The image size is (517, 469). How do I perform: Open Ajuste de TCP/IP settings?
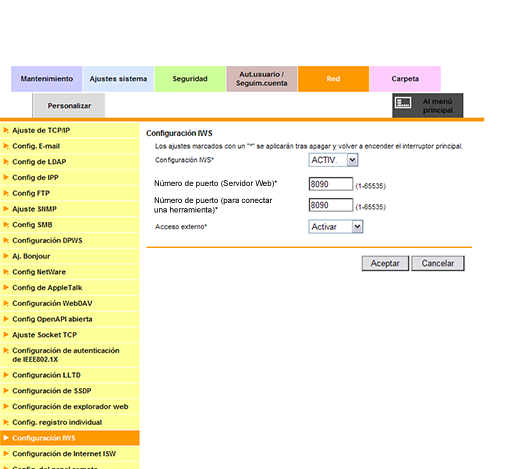[70, 130]
